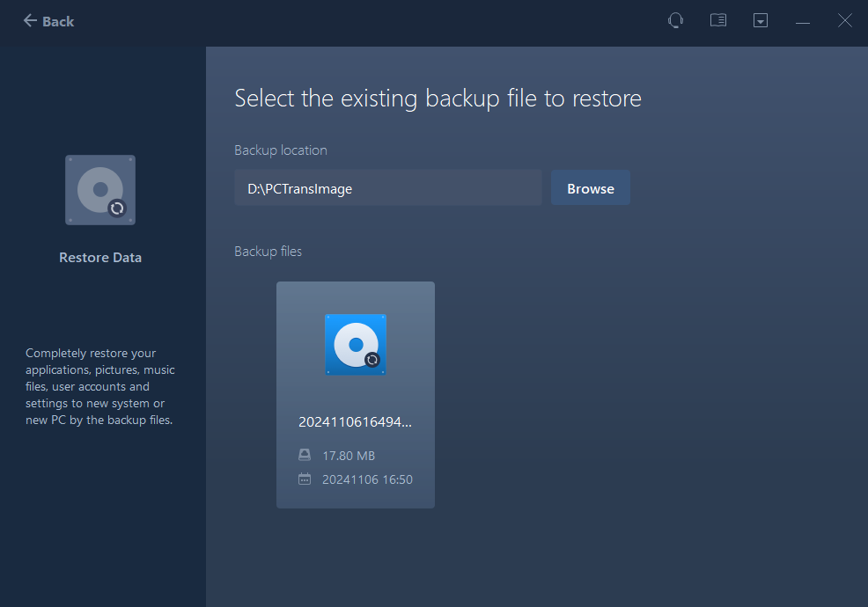
Task: Click the Backup files label
Action: [268, 252]
